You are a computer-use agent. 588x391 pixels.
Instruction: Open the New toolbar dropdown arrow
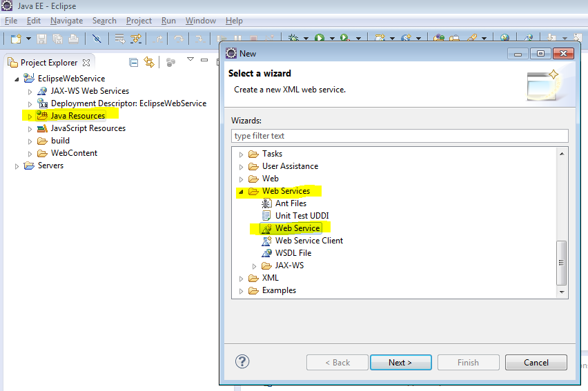click(28, 39)
